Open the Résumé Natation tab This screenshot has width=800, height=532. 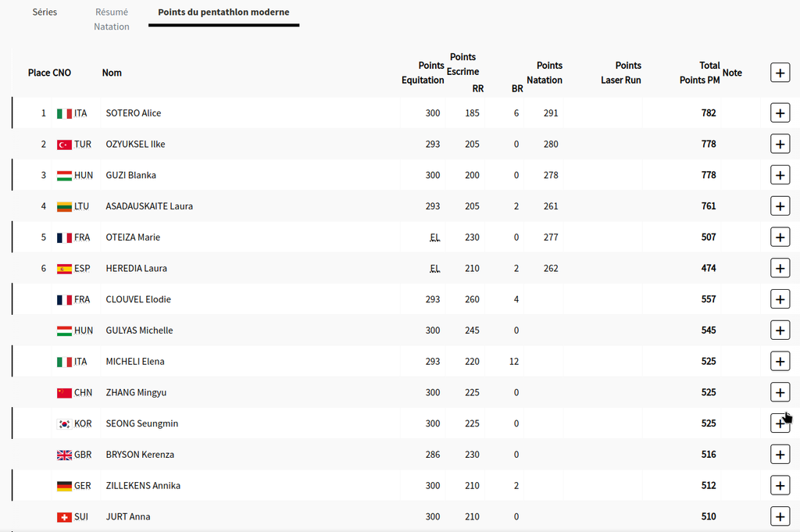(x=112, y=20)
